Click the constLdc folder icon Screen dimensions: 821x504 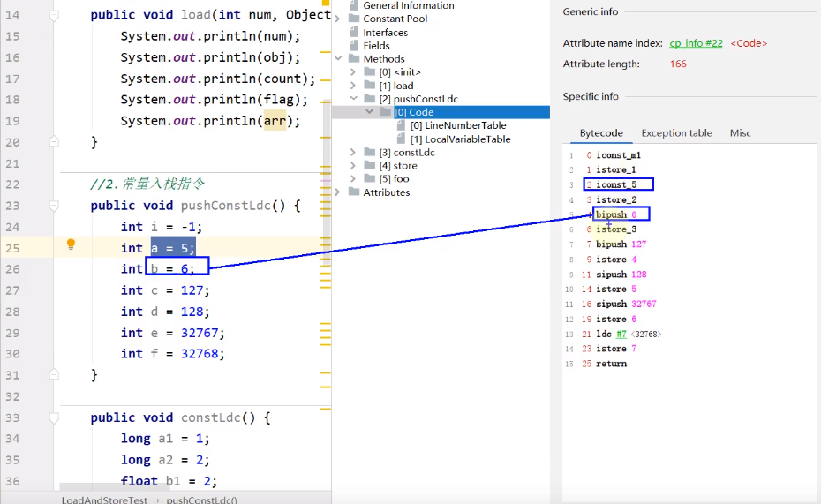point(370,153)
